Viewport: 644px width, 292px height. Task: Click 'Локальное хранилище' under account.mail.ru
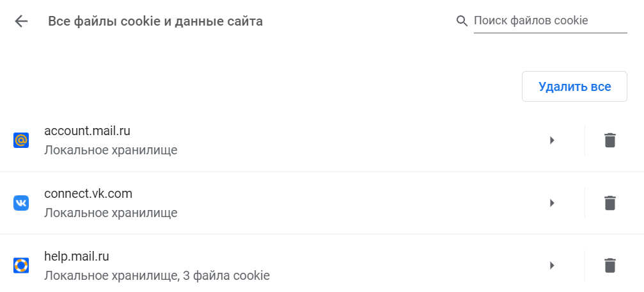coord(111,150)
